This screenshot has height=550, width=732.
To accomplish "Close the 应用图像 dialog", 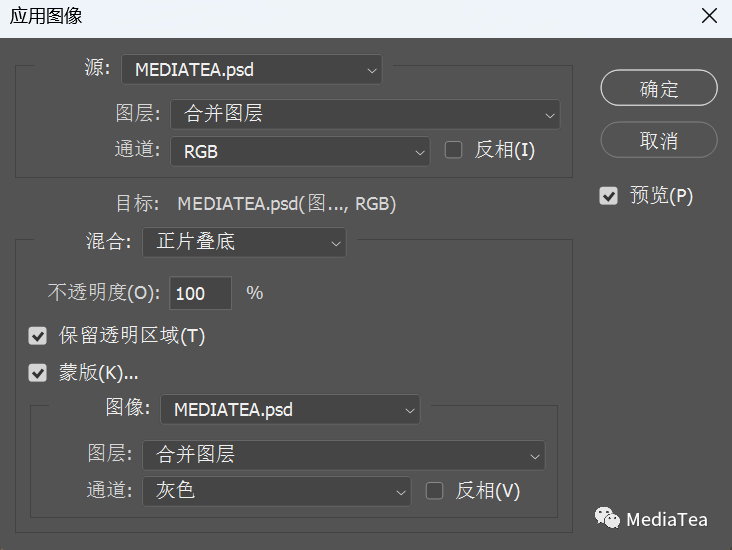I will [x=709, y=16].
